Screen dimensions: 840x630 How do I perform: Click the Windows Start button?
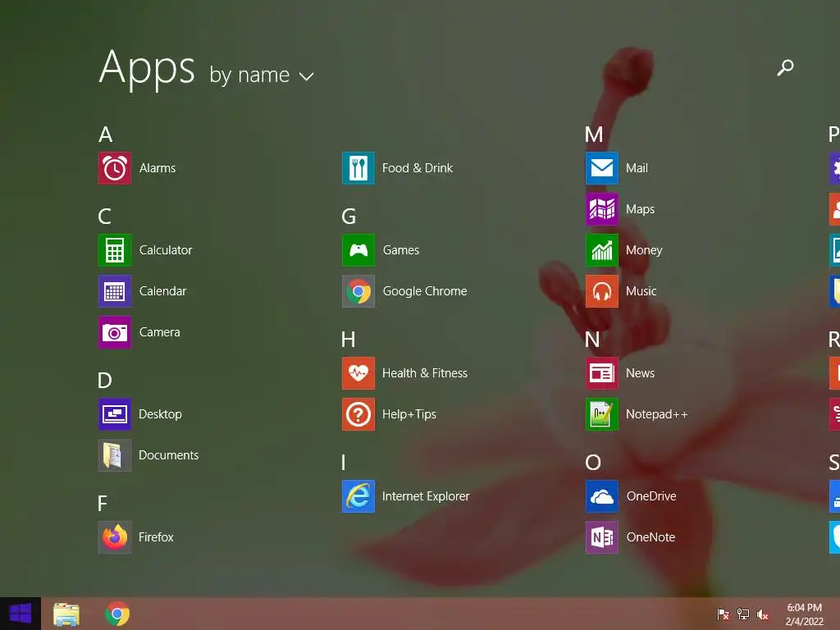(x=21, y=614)
